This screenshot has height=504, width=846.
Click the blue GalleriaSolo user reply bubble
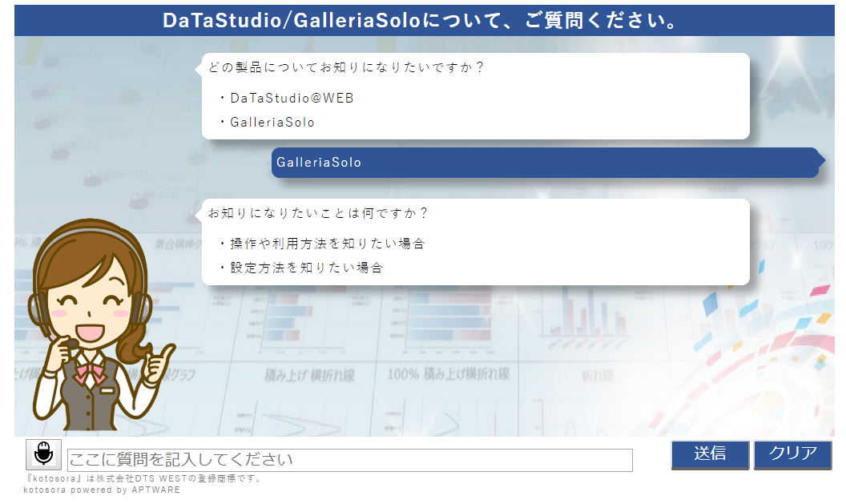click(545, 163)
